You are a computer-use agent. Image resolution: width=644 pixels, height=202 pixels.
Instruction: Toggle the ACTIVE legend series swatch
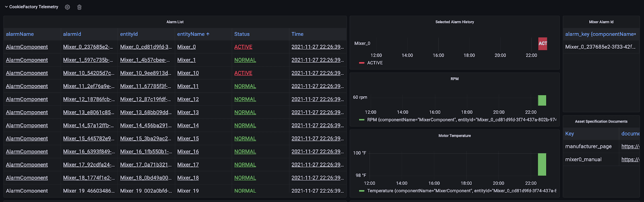click(x=361, y=63)
